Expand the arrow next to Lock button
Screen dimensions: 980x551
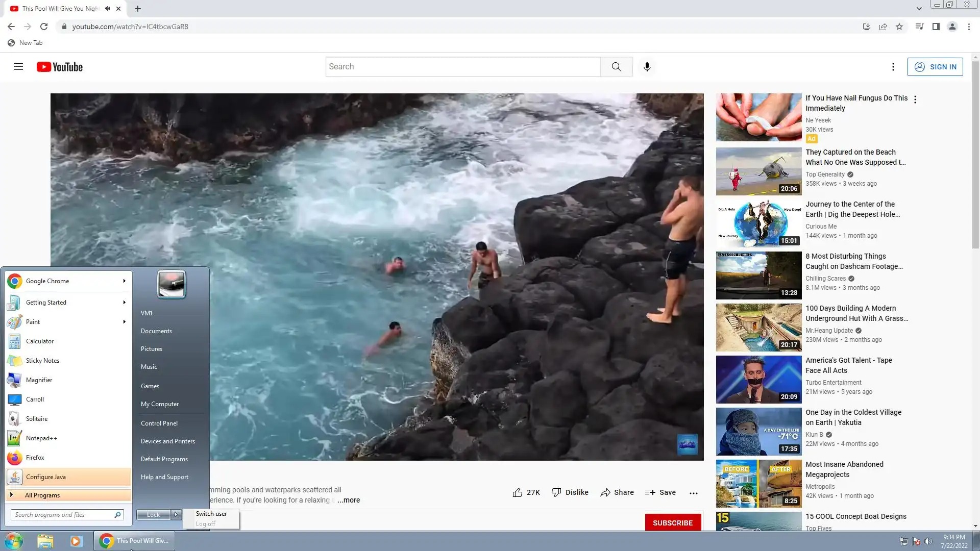176,514
